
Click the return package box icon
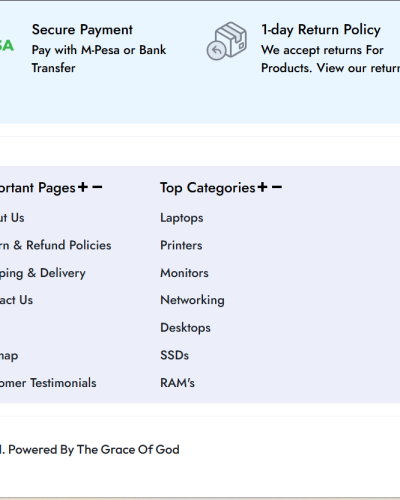pyautogui.click(x=227, y=41)
